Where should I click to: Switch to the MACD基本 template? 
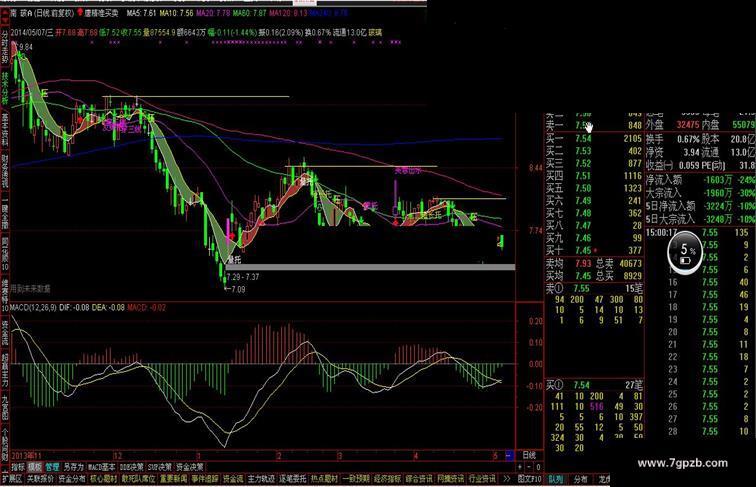click(102, 467)
